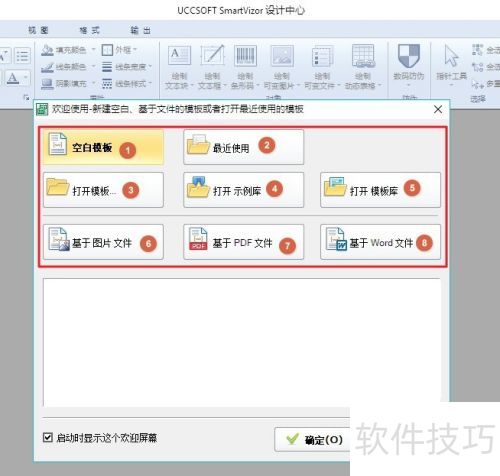This screenshot has width=500, height=476.
Task: Switch to the 输出 ribbon tab
Action: (x=140, y=30)
